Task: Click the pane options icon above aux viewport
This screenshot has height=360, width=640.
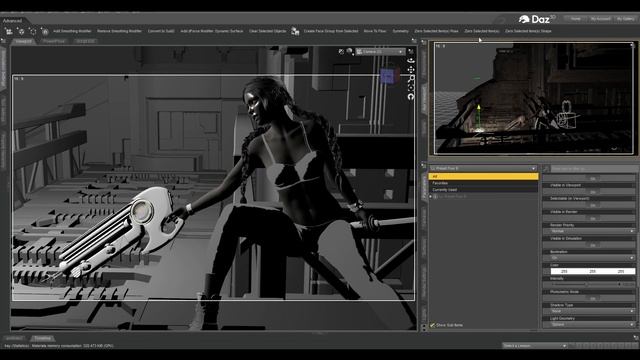Action: pyautogui.click(x=424, y=42)
